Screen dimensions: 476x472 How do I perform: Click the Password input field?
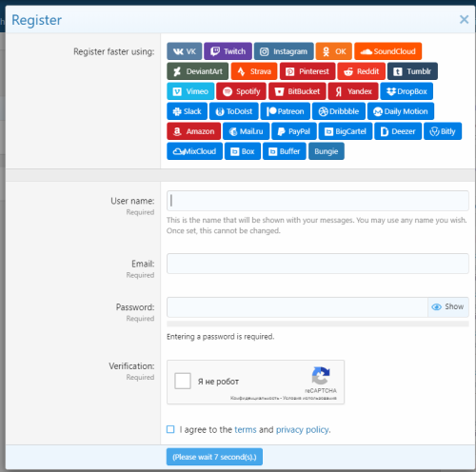coord(297,307)
